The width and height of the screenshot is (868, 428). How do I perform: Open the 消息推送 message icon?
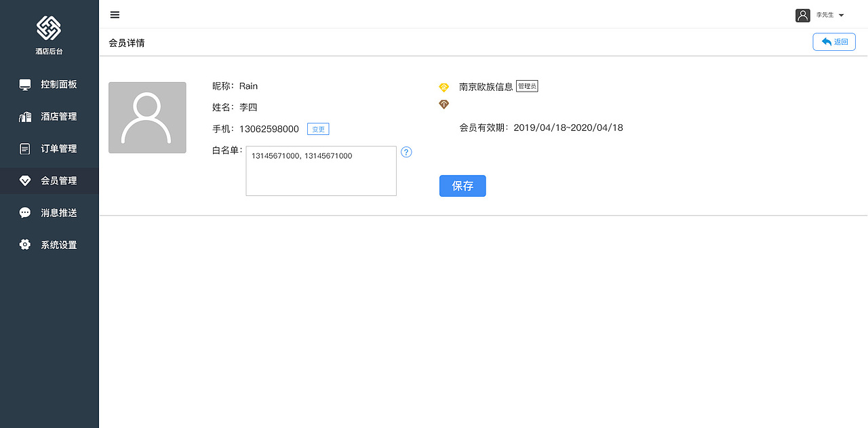[x=25, y=212]
